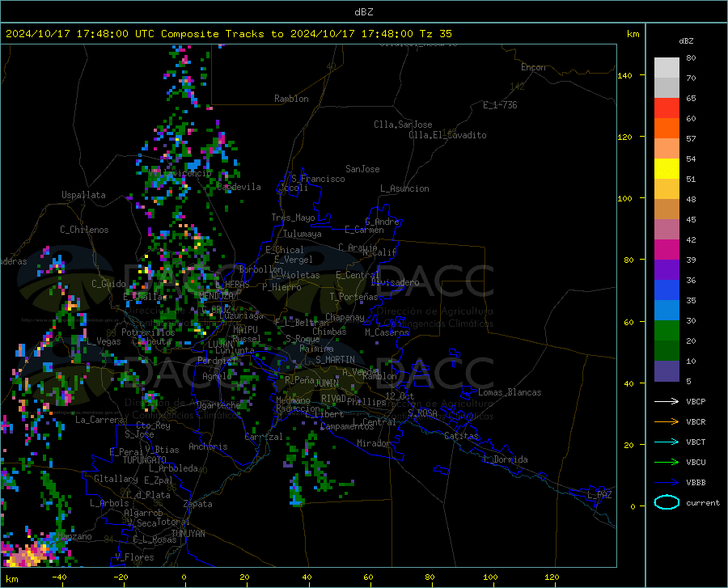Pick the dark purple 10 dBZ swatch
Screen dimensions: 728x588
coord(667,370)
